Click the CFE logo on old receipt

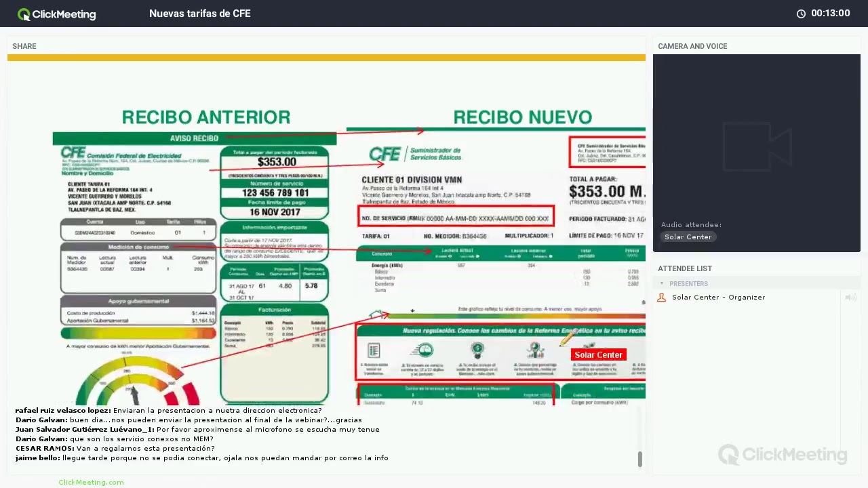pos(73,154)
